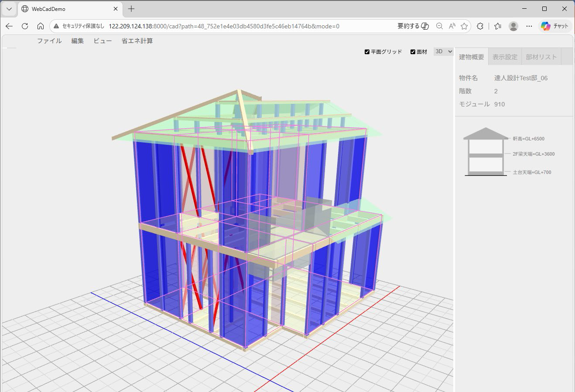575x392 pixels.
Task: Open the Copilot chat button
Action: pos(554,26)
